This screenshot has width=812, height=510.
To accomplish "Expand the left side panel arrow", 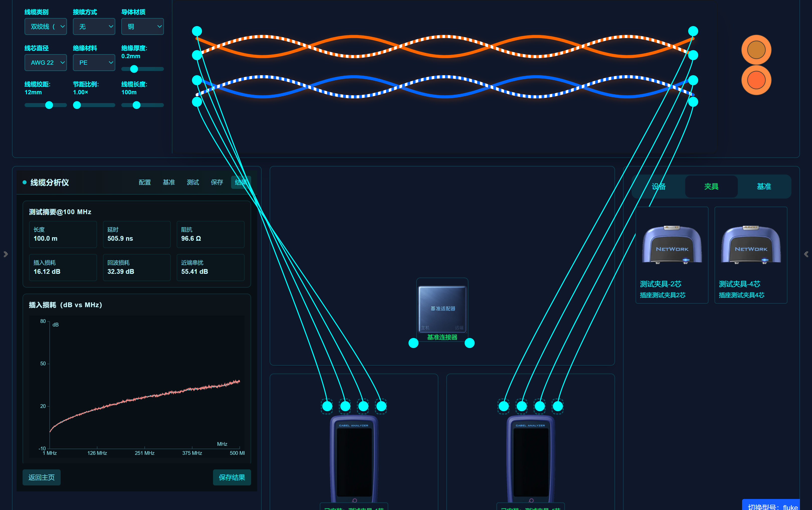I will (6, 254).
